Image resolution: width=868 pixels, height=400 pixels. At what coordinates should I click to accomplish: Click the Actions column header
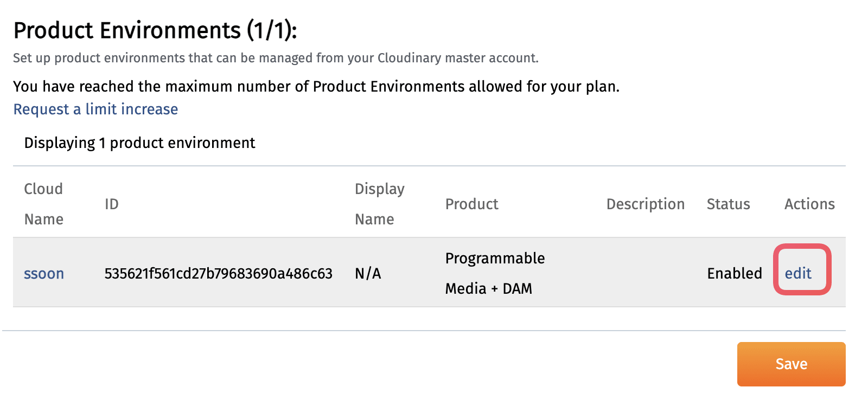(809, 204)
